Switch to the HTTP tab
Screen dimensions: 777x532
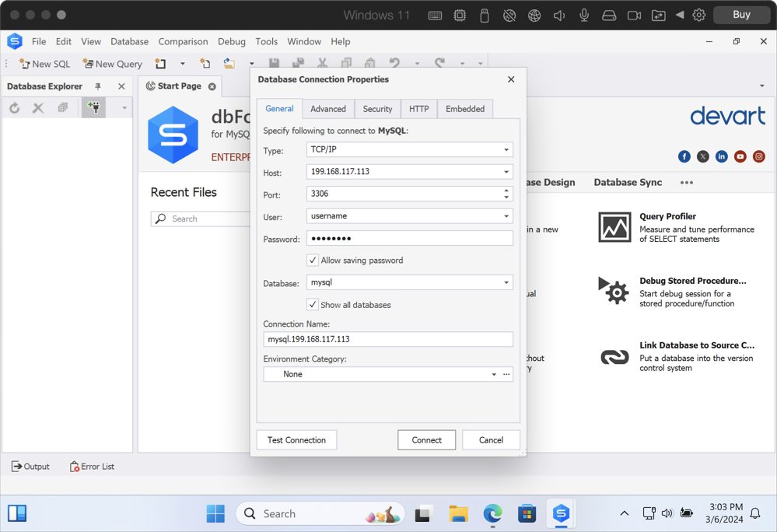point(418,109)
